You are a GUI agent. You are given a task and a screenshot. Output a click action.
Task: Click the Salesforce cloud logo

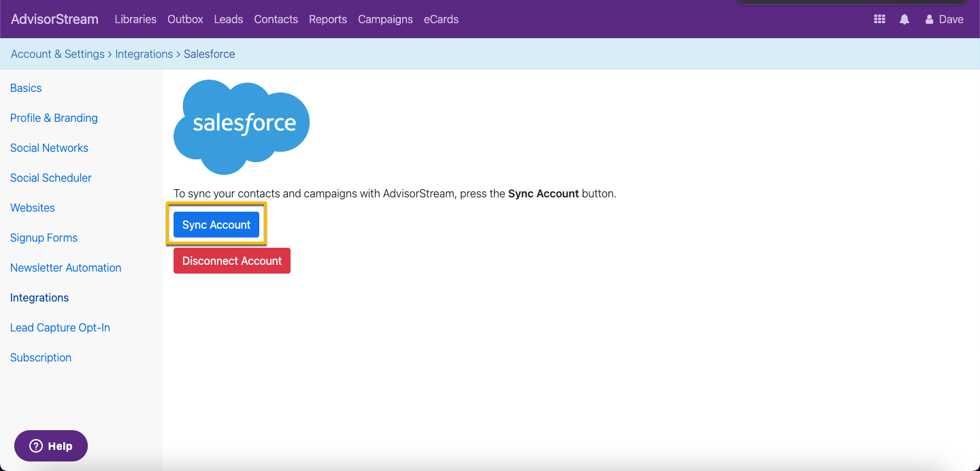(242, 127)
